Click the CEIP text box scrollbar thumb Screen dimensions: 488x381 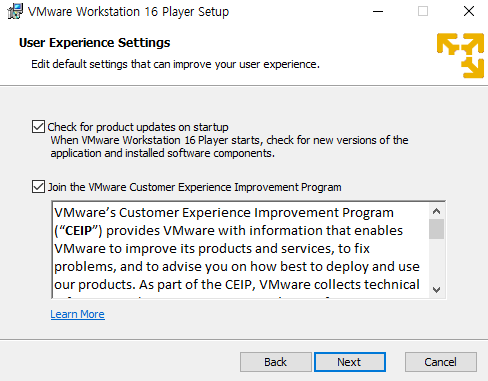436,229
